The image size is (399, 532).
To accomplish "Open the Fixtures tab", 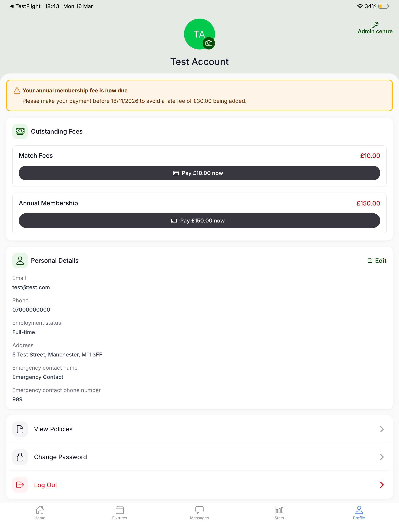I will (x=119, y=513).
